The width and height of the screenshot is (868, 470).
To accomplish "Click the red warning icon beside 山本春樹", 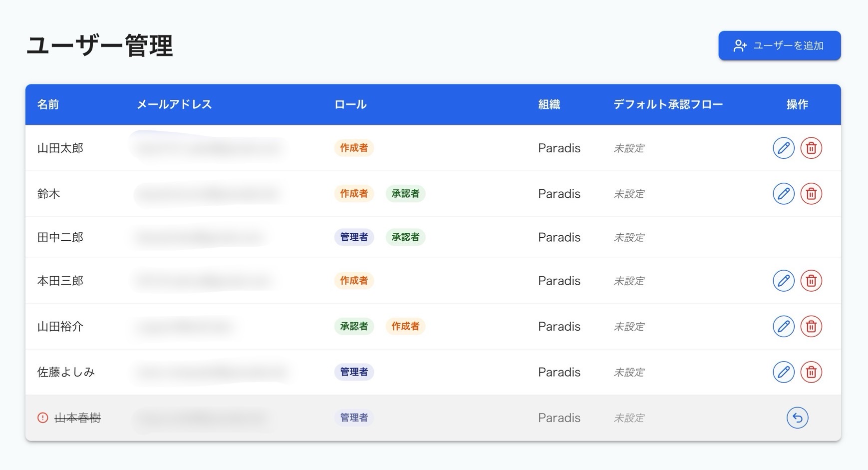I will [x=43, y=418].
